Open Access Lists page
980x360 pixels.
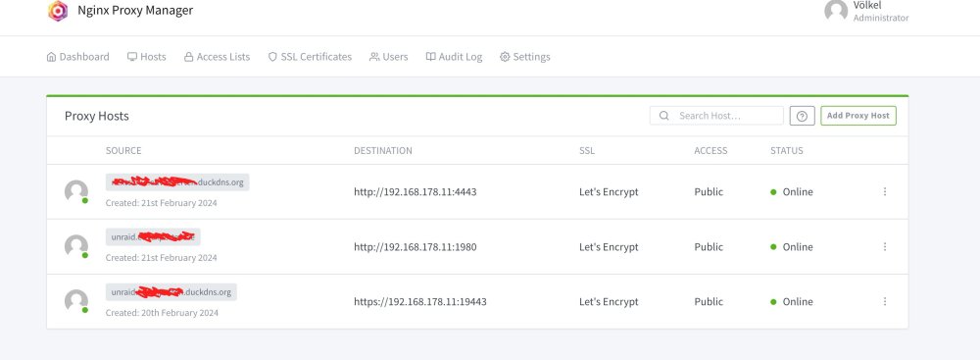click(217, 56)
